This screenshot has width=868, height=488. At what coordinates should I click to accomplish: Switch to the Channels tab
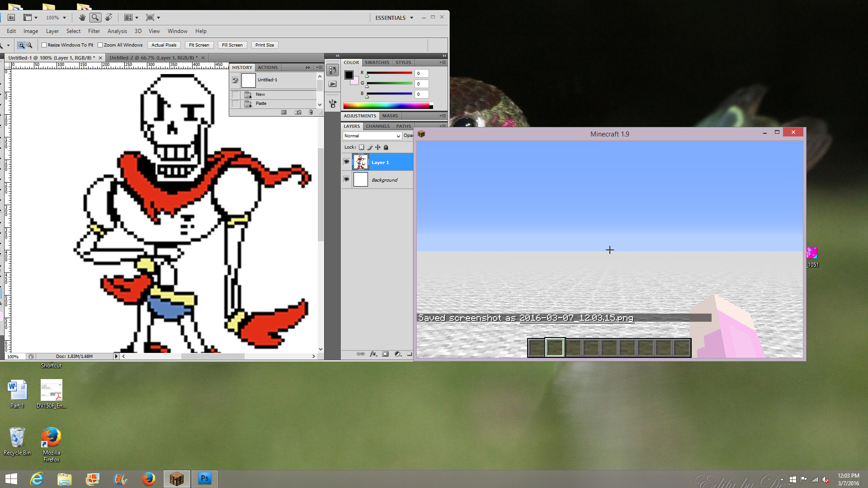[377, 126]
